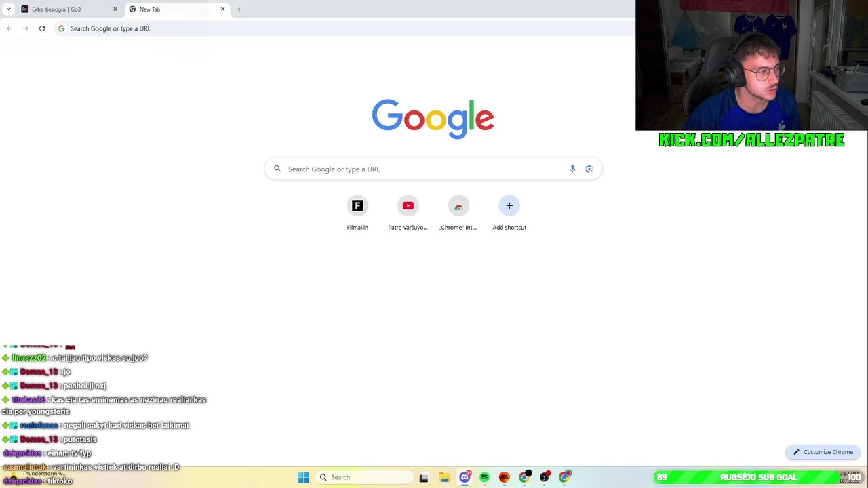
Task: Open Windows Start menu
Action: [x=303, y=477]
